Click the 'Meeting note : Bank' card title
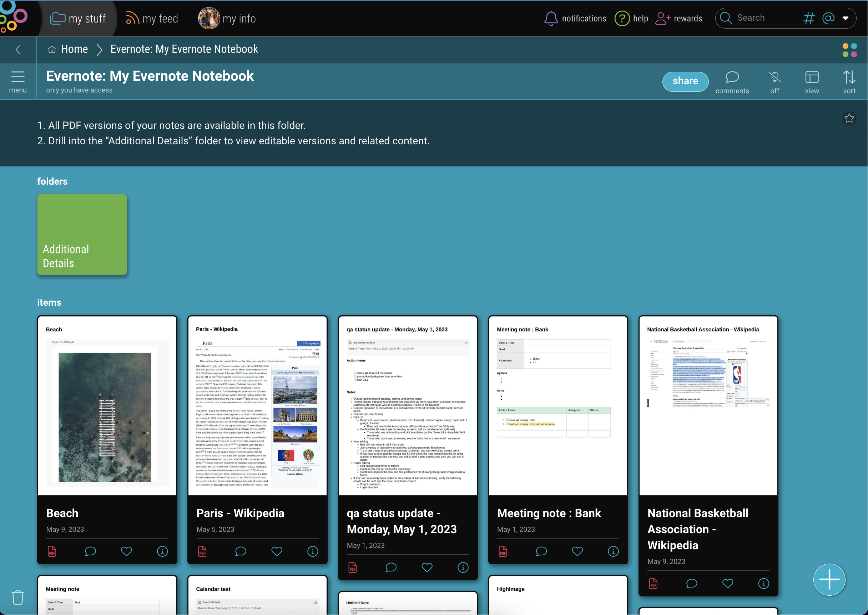Image resolution: width=868 pixels, height=615 pixels. click(549, 513)
